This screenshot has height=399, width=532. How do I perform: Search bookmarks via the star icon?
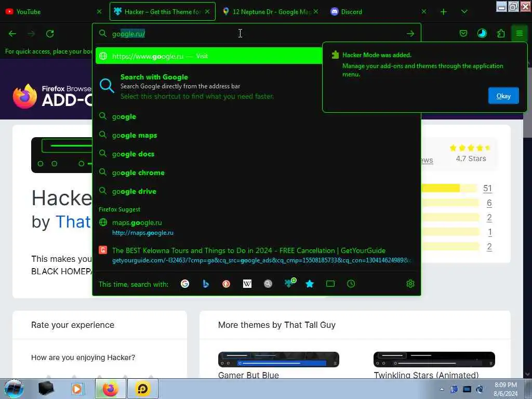coord(310,284)
